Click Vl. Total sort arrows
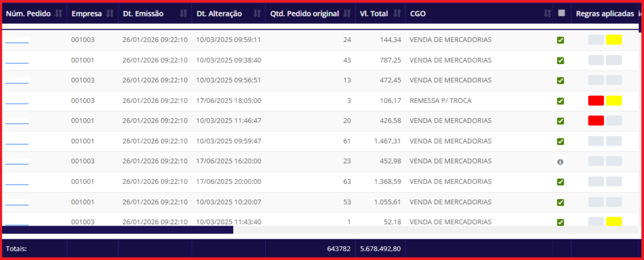Image resolution: width=644 pixels, height=260 pixels. [x=397, y=13]
